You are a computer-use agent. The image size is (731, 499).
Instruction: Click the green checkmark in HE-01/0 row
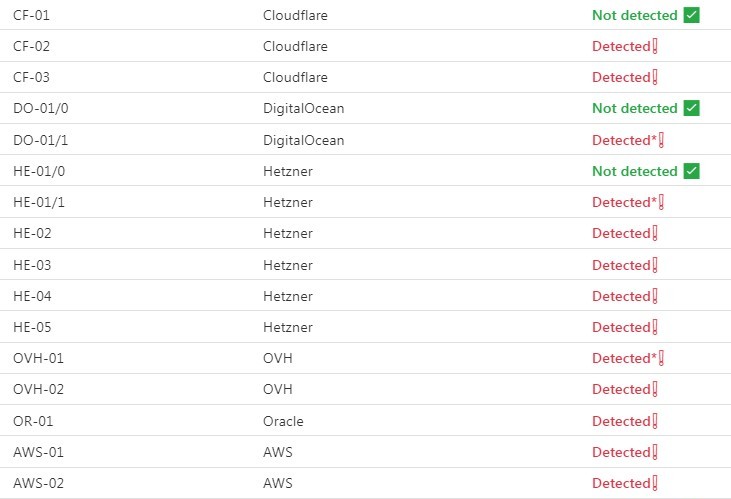click(x=691, y=171)
